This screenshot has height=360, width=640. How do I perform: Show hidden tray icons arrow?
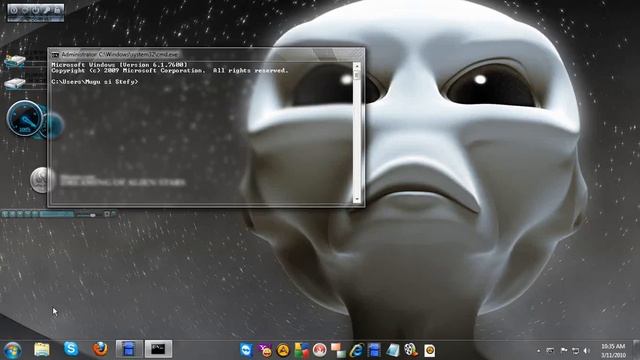click(x=538, y=351)
